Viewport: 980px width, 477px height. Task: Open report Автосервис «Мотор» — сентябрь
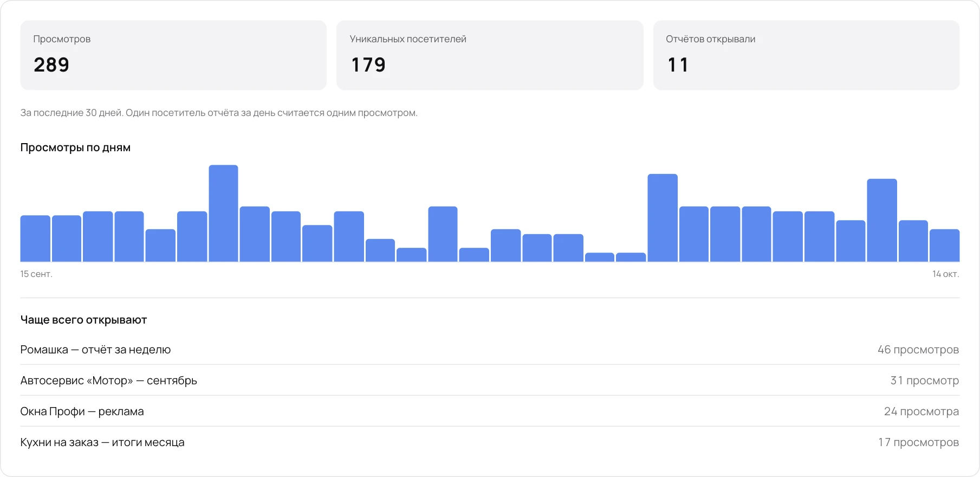click(x=490, y=381)
